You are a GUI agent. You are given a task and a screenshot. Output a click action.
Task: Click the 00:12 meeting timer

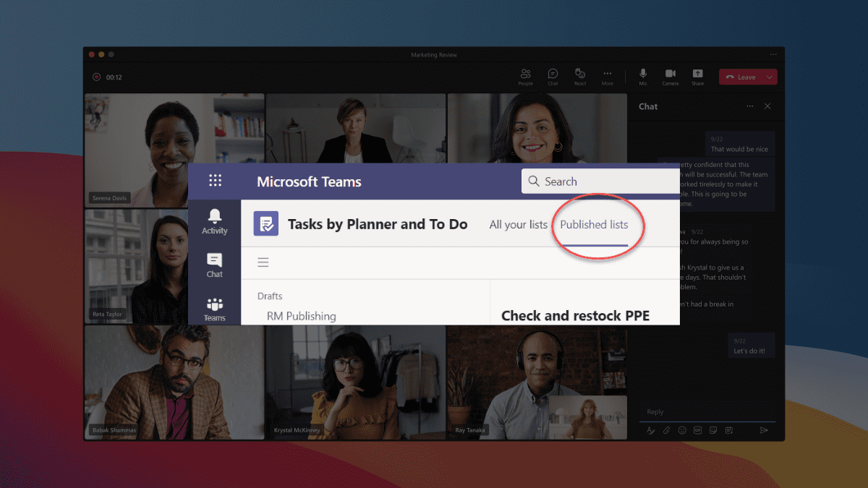pyautogui.click(x=114, y=77)
